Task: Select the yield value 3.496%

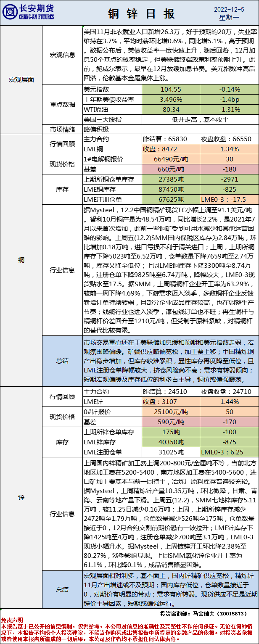Action: (171, 100)
